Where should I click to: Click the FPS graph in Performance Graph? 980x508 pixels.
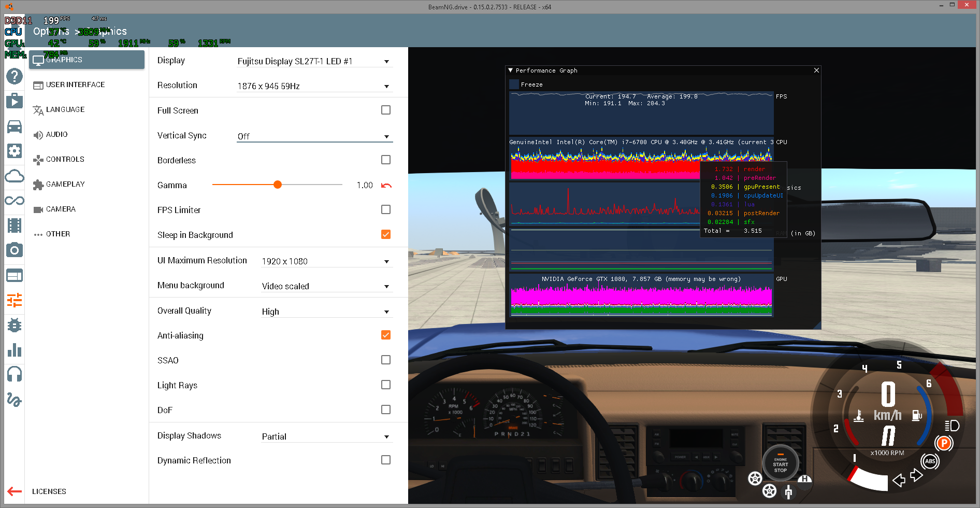click(641, 113)
